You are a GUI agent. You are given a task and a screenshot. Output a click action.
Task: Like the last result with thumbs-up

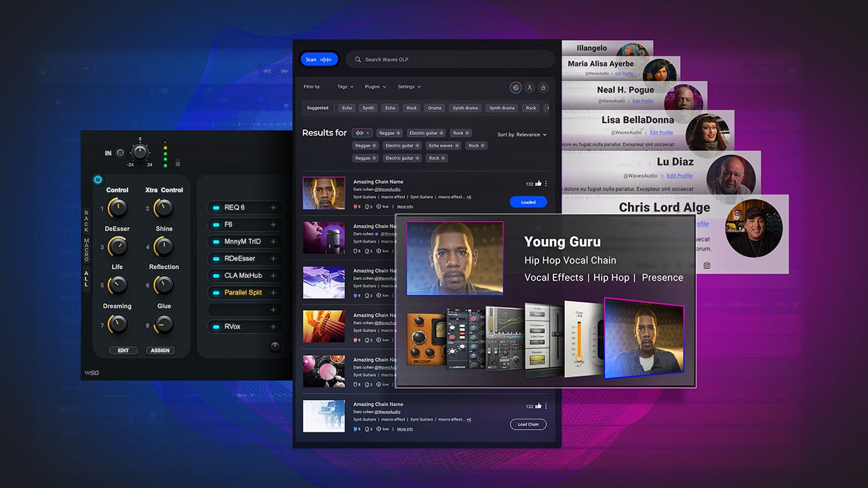(538, 406)
